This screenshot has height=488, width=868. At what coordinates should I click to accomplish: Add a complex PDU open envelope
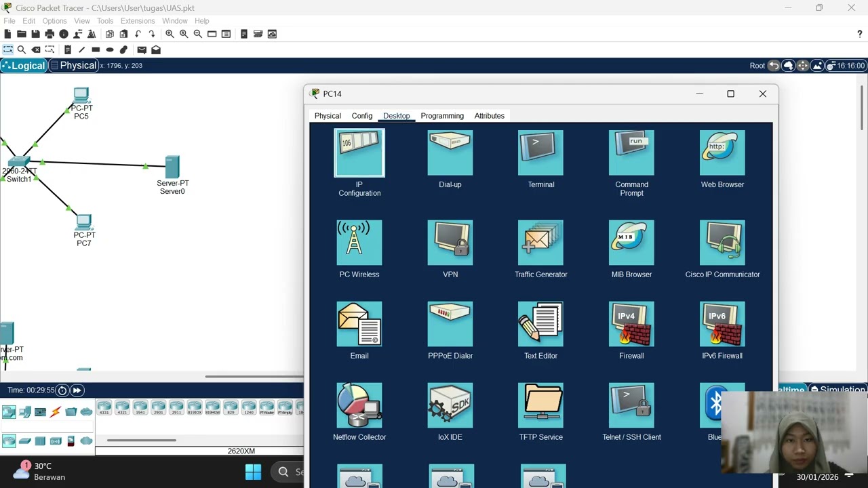pyautogui.click(x=156, y=49)
